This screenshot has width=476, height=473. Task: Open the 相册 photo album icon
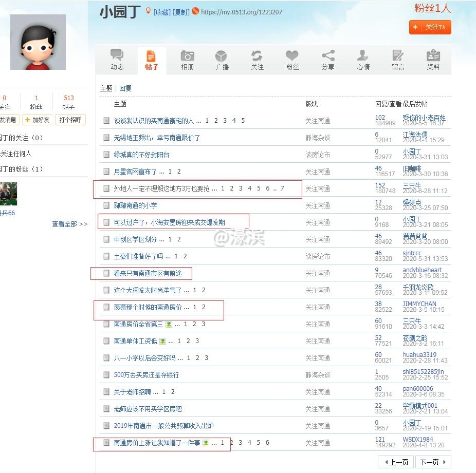click(187, 59)
